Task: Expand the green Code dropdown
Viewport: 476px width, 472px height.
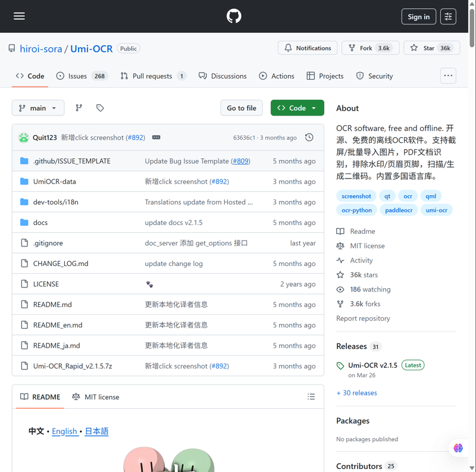Action: (x=297, y=108)
